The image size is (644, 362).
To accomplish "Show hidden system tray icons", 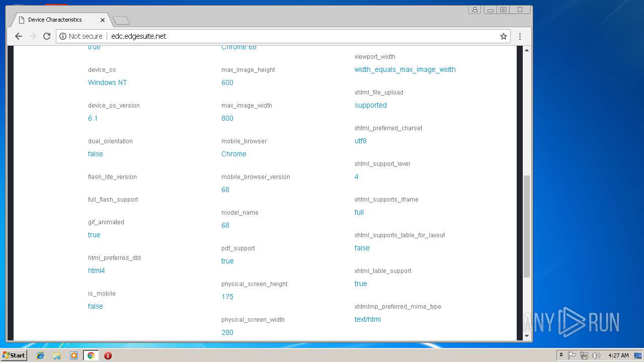I will 561,355.
